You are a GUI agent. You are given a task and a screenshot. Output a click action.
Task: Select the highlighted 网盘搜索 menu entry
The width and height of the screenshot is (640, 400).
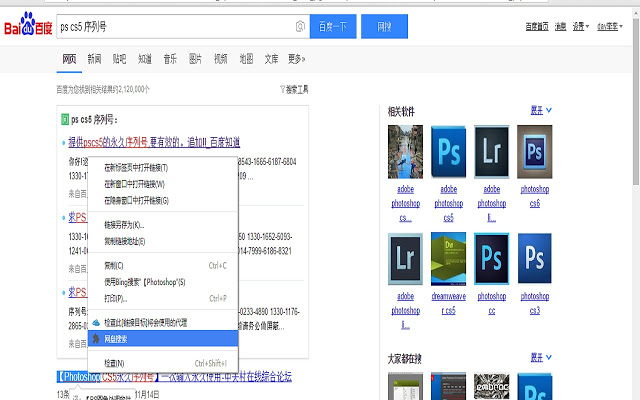point(163,338)
